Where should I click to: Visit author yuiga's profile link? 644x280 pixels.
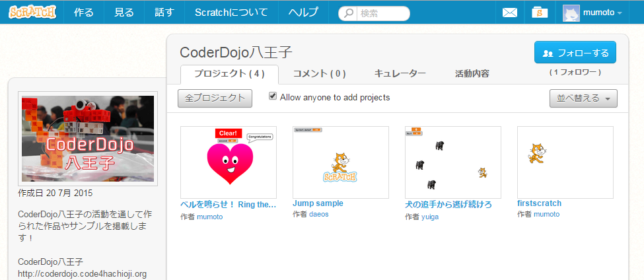click(x=431, y=215)
